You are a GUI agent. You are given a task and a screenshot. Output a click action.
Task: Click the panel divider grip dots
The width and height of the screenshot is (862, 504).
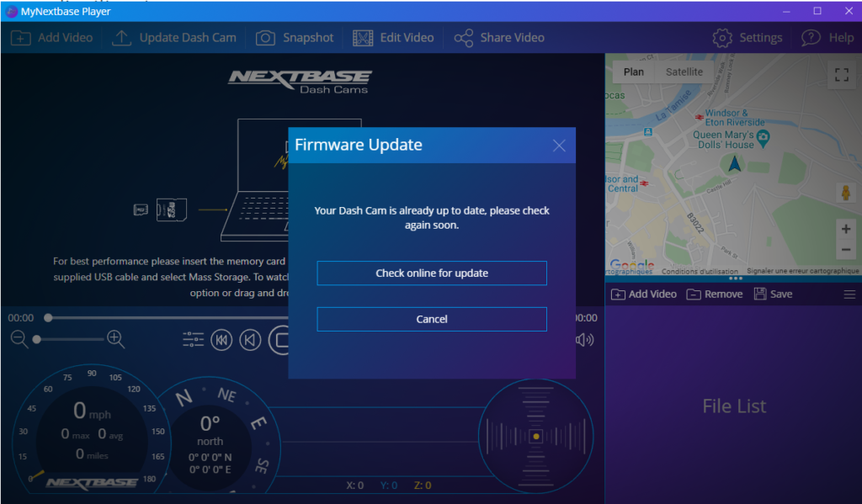735,279
